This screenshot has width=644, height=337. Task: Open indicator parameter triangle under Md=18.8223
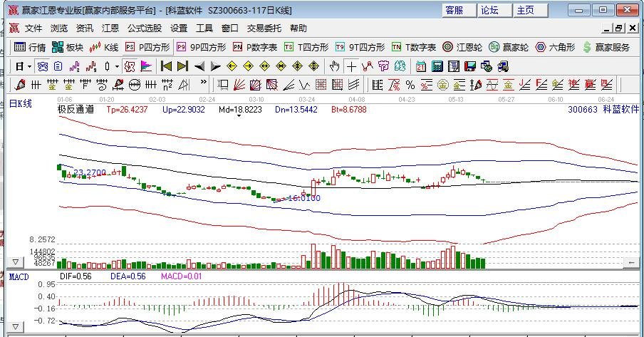[239, 116]
